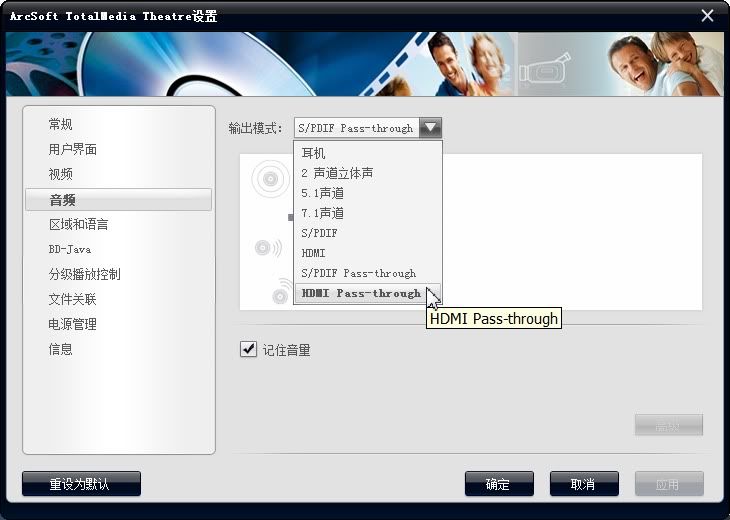Cancel changes with the 取消 button

[x=584, y=484]
